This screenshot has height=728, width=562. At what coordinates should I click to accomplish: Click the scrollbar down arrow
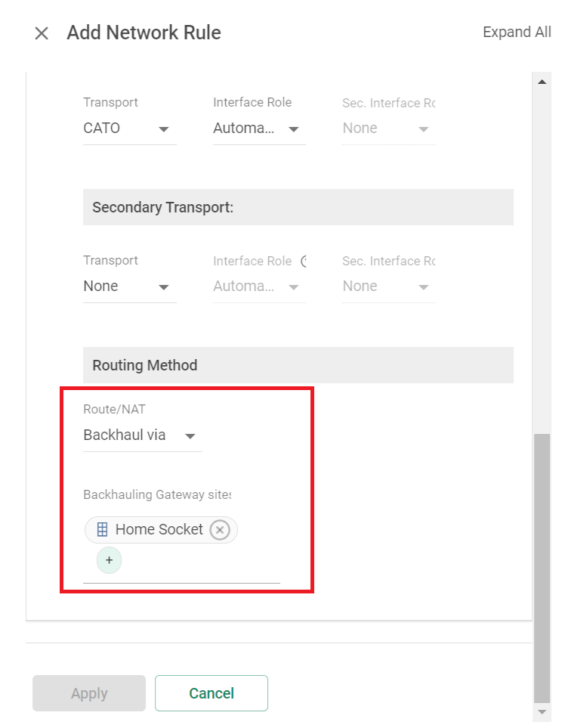pos(542,712)
